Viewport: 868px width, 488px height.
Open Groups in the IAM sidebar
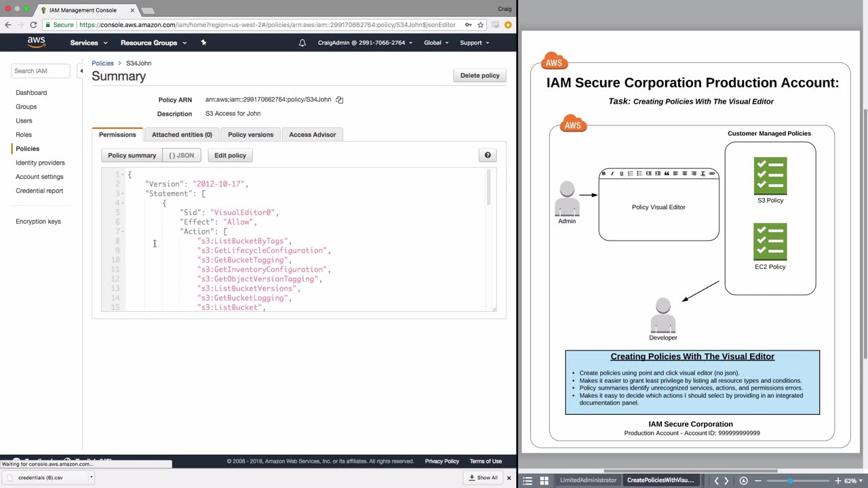(26, 106)
